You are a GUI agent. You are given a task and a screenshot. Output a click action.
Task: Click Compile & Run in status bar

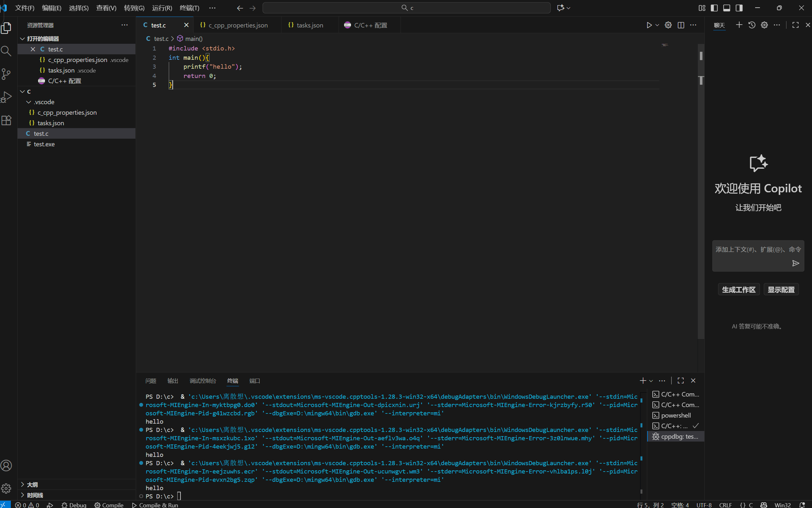tap(155, 504)
